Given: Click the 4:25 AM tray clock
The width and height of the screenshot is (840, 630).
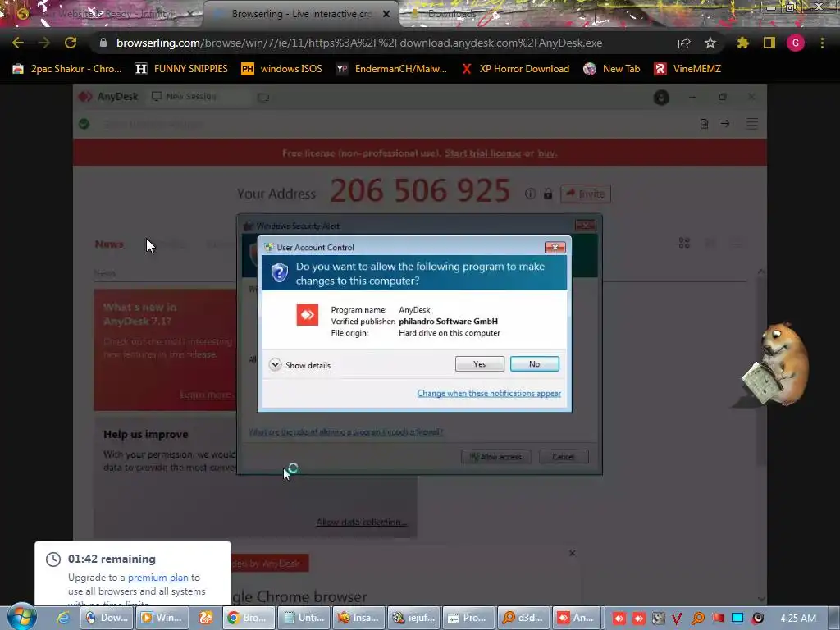Looking at the screenshot, I should click(798, 619).
